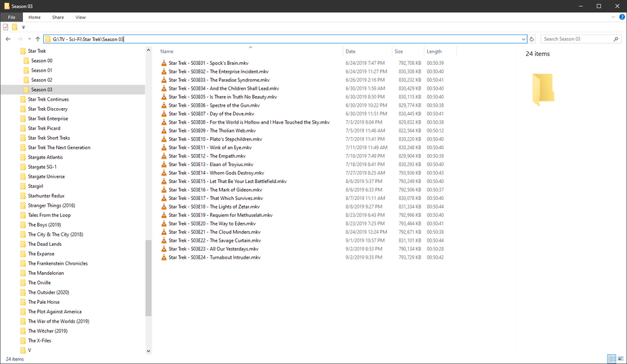
Task: Open Stargate SG-1 folder
Action: 42,167
